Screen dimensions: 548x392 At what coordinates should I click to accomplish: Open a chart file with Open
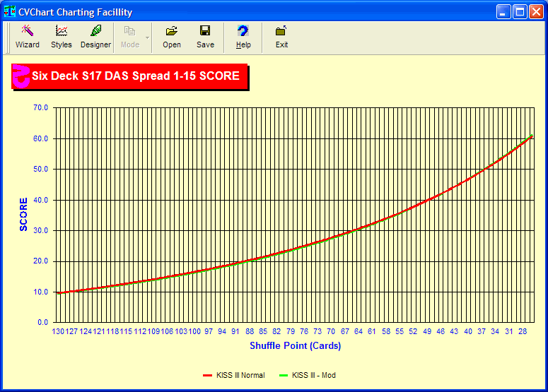pyautogui.click(x=172, y=37)
